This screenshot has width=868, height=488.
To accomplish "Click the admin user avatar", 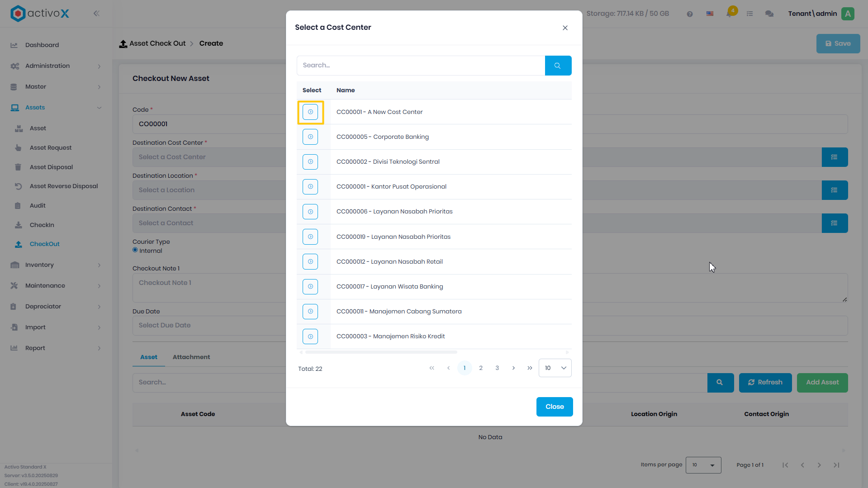I will point(848,14).
